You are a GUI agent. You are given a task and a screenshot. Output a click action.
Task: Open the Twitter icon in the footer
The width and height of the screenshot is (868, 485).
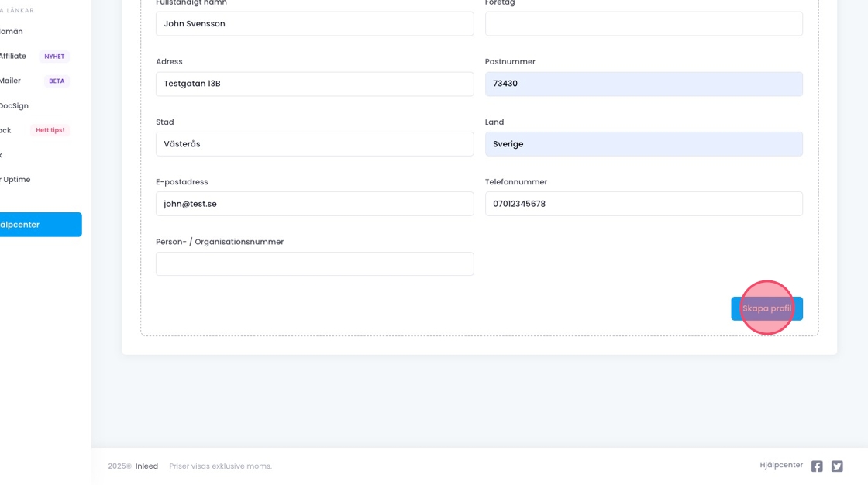[837, 466]
